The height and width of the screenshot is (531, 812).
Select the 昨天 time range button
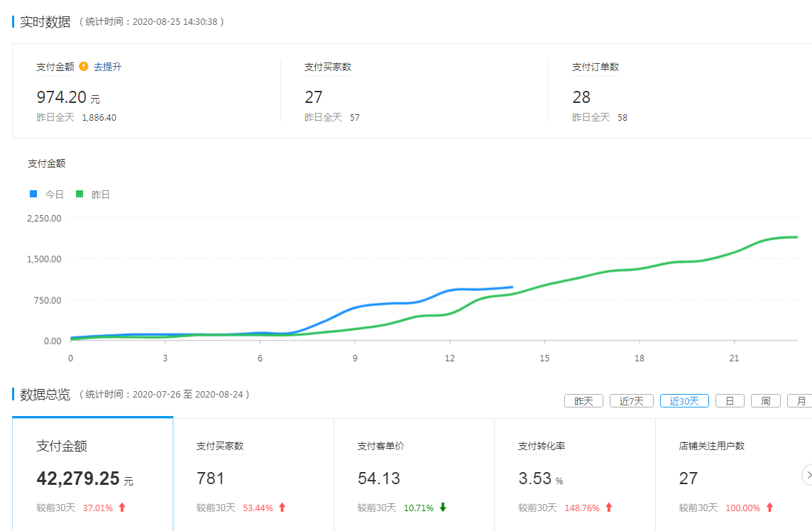tap(583, 401)
